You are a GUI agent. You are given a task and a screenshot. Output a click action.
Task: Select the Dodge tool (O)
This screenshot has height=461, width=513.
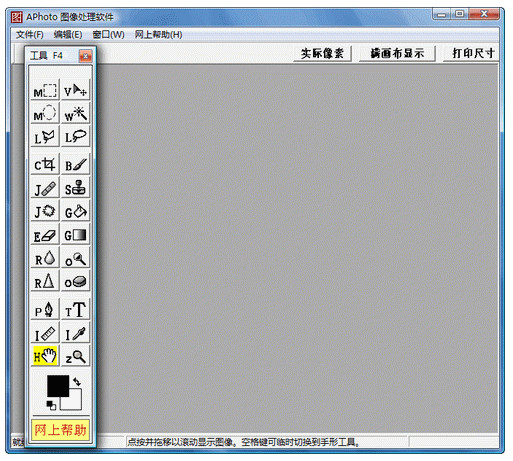point(75,257)
